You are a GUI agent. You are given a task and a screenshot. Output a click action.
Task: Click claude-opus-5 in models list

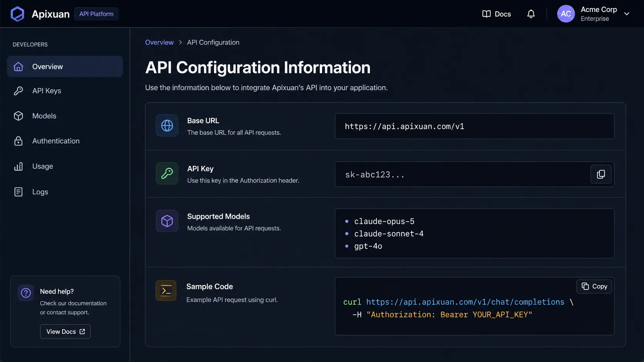click(384, 221)
